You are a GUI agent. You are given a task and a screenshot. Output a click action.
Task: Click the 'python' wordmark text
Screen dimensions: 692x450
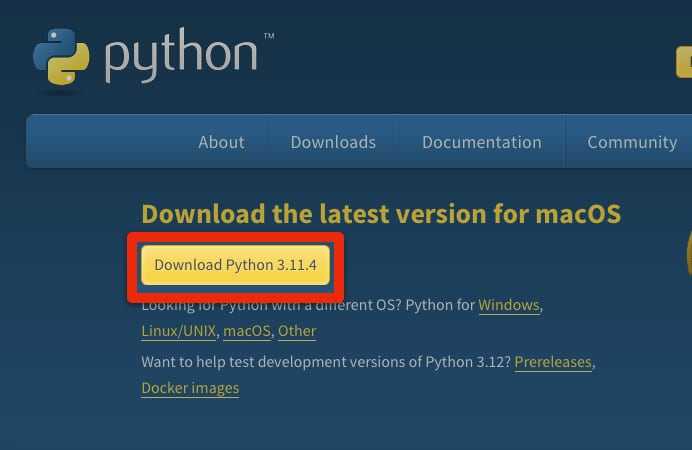(181, 55)
